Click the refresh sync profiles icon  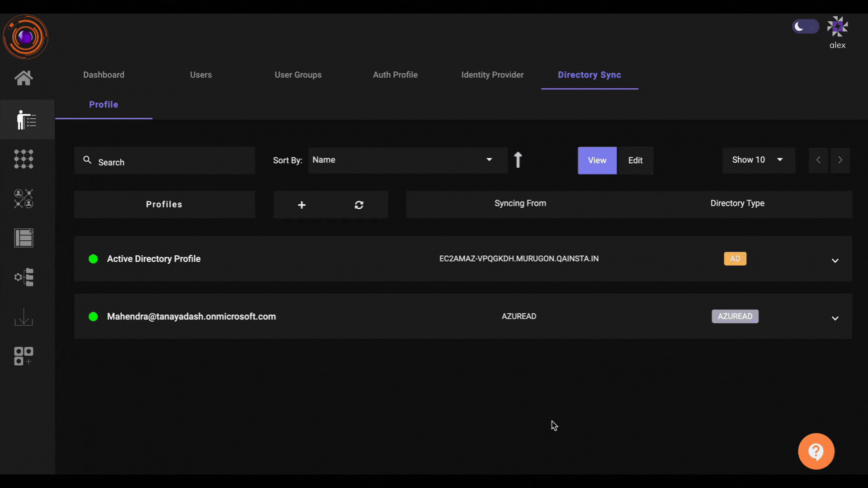pyautogui.click(x=359, y=204)
